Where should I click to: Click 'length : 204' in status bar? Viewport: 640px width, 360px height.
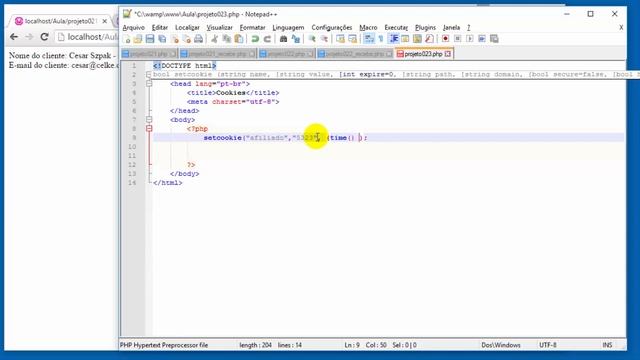click(x=256, y=345)
